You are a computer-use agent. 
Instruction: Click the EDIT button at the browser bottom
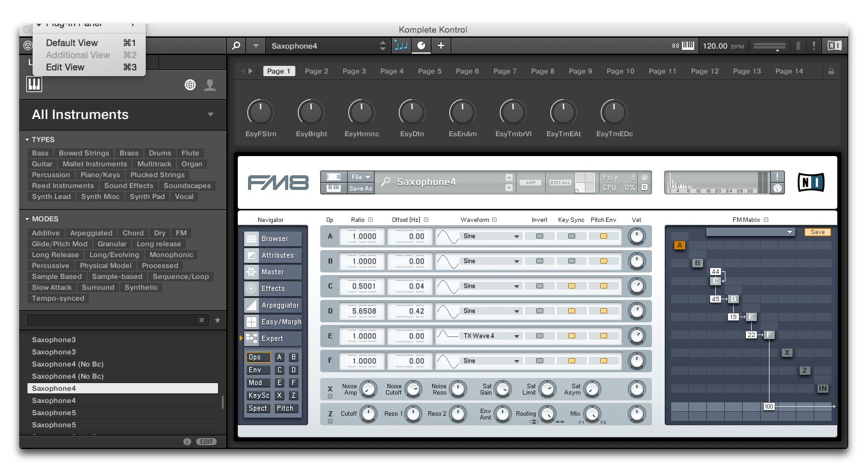coord(206,441)
